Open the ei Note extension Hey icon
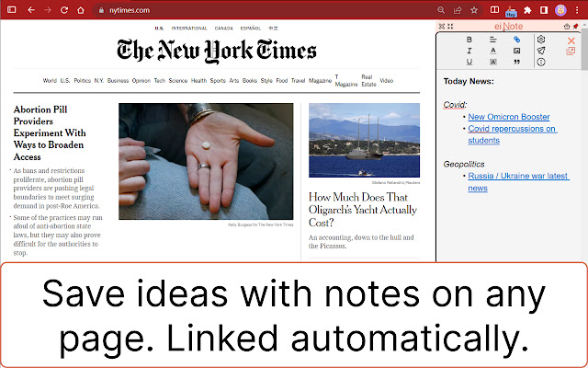 coord(511,11)
